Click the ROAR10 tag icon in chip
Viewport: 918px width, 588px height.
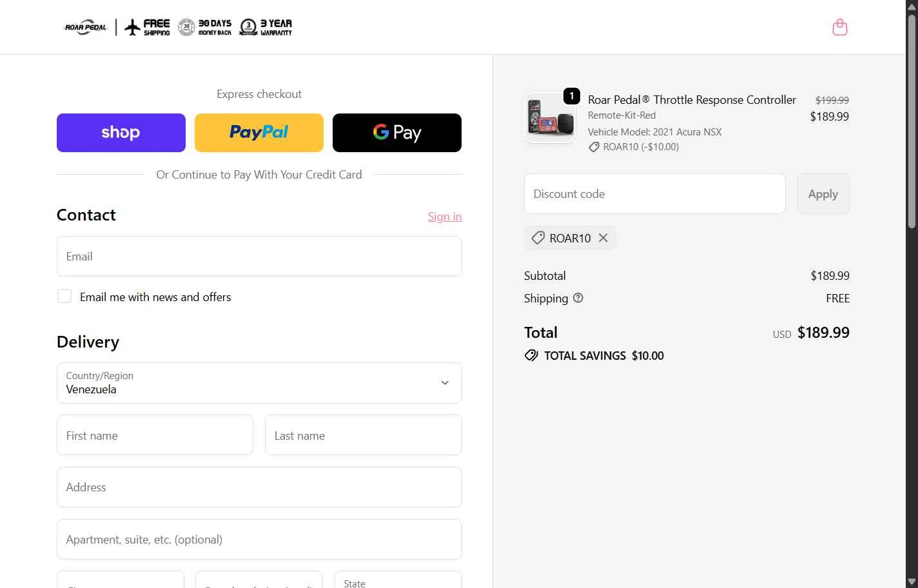pyautogui.click(x=538, y=238)
